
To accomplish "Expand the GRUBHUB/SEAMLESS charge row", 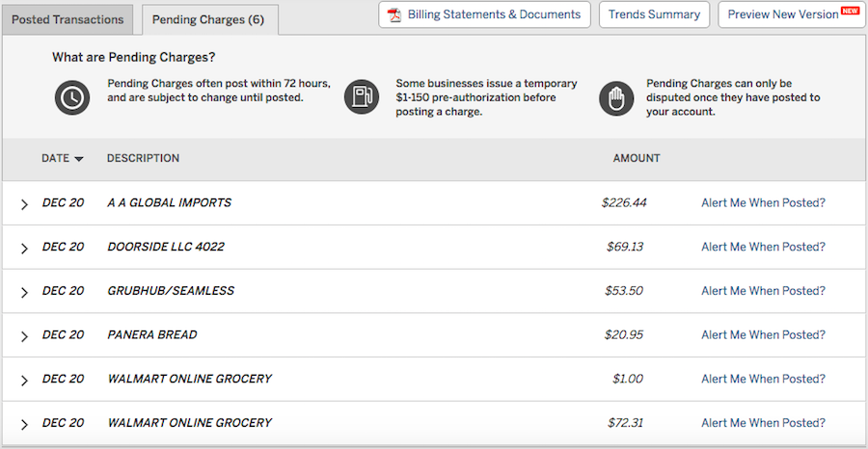I will 24,292.
